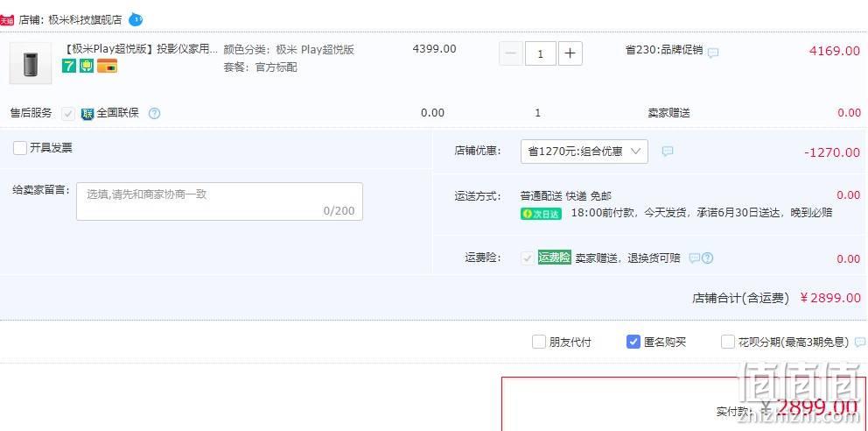The height and width of the screenshot is (431, 868).
Task: Click the green Android-style service badge
Action: coord(87,67)
